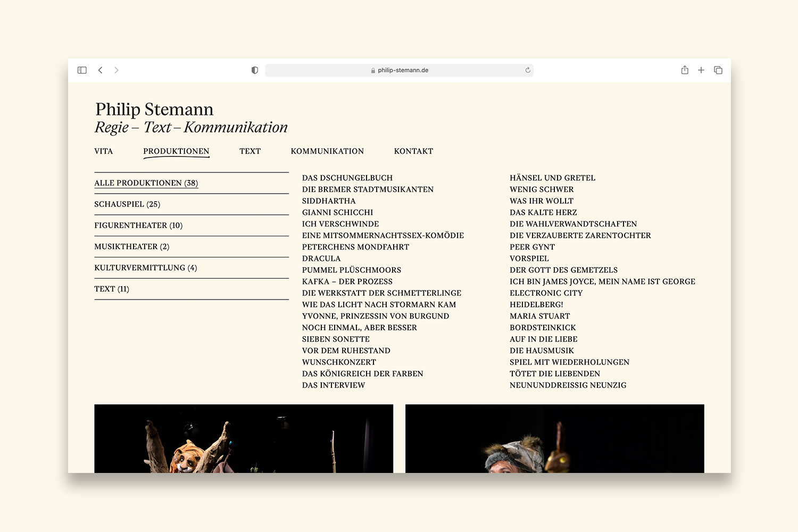Open the DRACULA production link
This screenshot has width=798, height=532.
pyautogui.click(x=321, y=259)
